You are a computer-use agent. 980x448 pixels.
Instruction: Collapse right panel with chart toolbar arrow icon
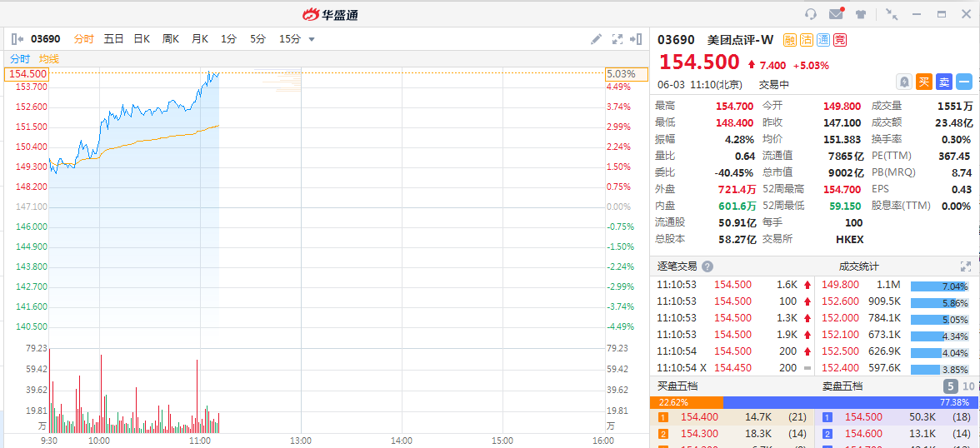pos(637,39)
